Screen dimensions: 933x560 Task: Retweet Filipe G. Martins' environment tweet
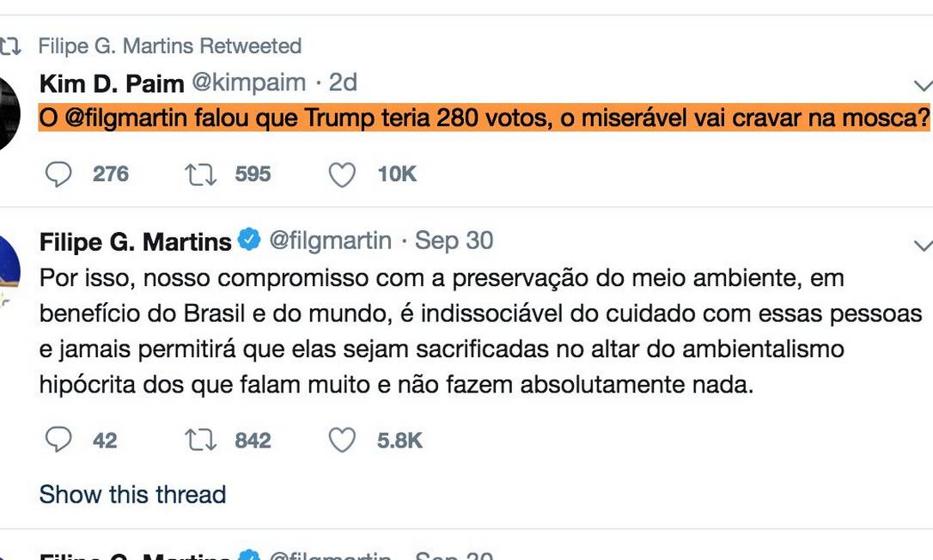click(x=199, y=441)
